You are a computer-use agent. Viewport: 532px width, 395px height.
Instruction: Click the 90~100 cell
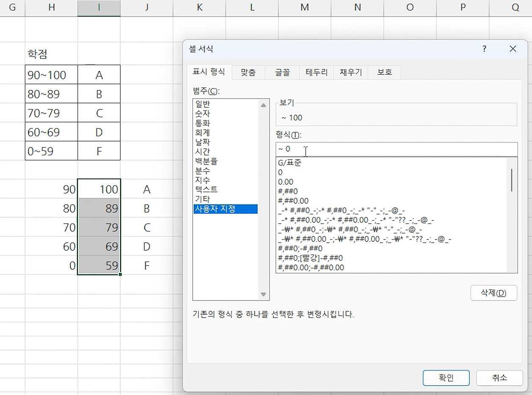52,75
